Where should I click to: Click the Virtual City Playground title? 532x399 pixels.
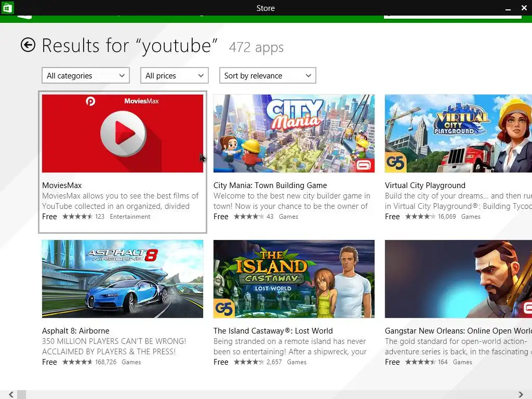coord(425,185)
